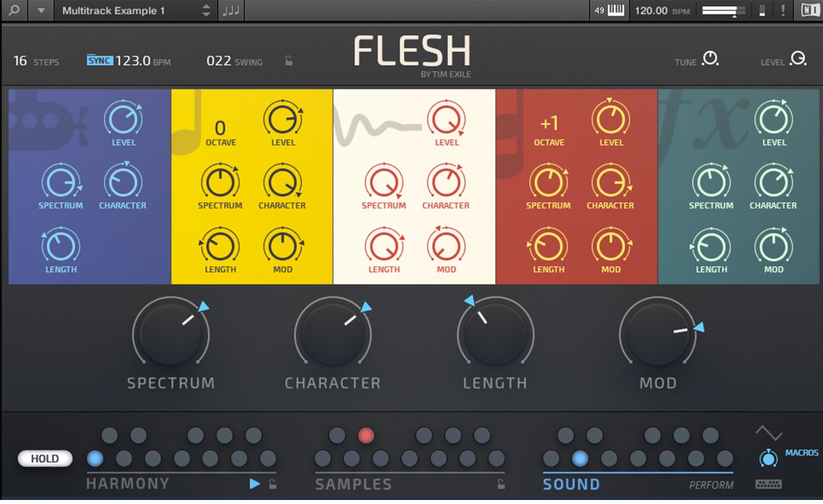Click the LEVEL knob in teal FX panel

tap(774, 119)
